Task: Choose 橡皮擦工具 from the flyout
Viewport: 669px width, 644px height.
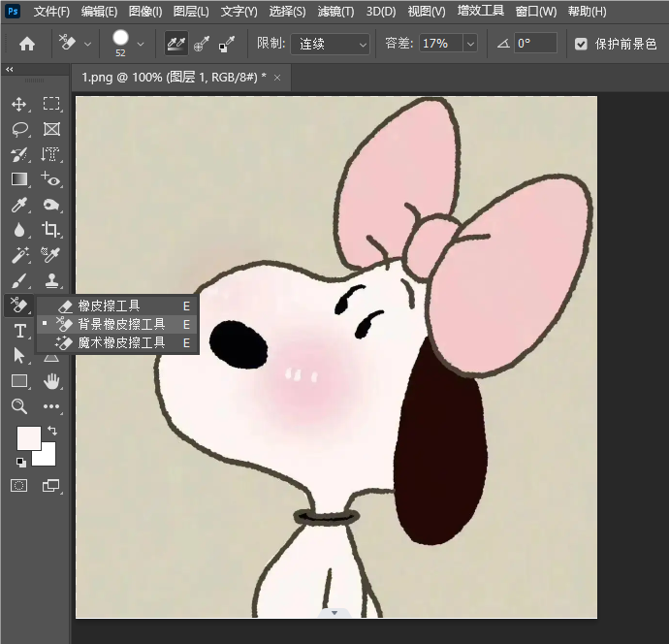Action: point(109,306)
